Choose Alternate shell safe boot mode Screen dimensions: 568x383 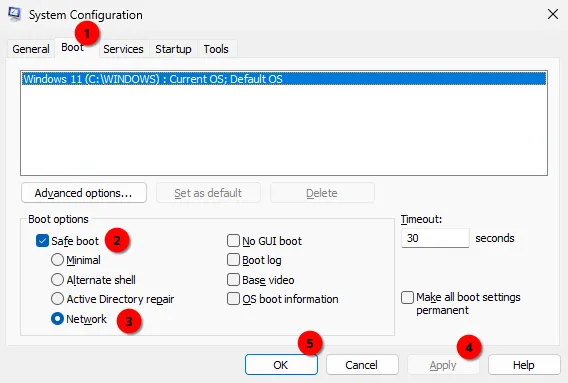tap(57, 279)
